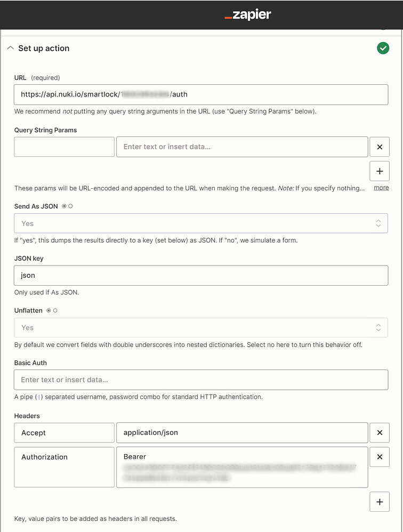Open the Send As JSON Yes dropdown

pos(200,223)
